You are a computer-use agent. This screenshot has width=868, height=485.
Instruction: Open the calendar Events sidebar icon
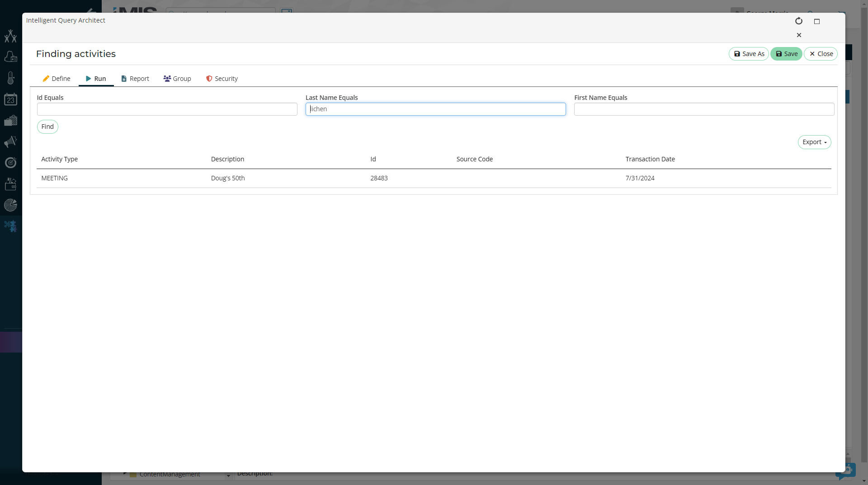pos(10,99)
